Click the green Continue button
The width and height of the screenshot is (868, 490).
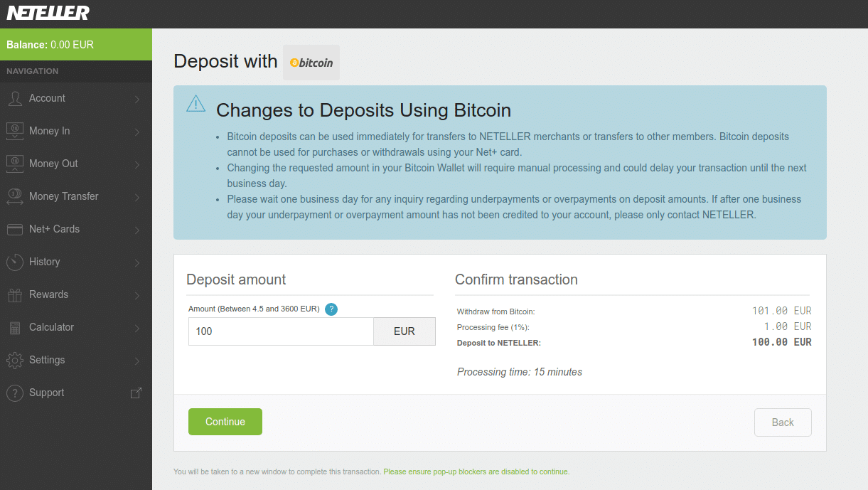[225, 422]
